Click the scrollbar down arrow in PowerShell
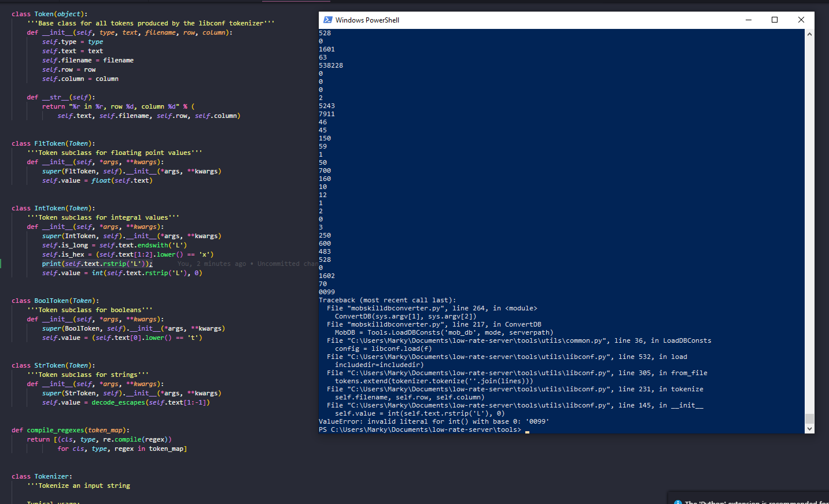Image resolution: width=829 pixels, height=504 pixels. [x=809, y=428]
